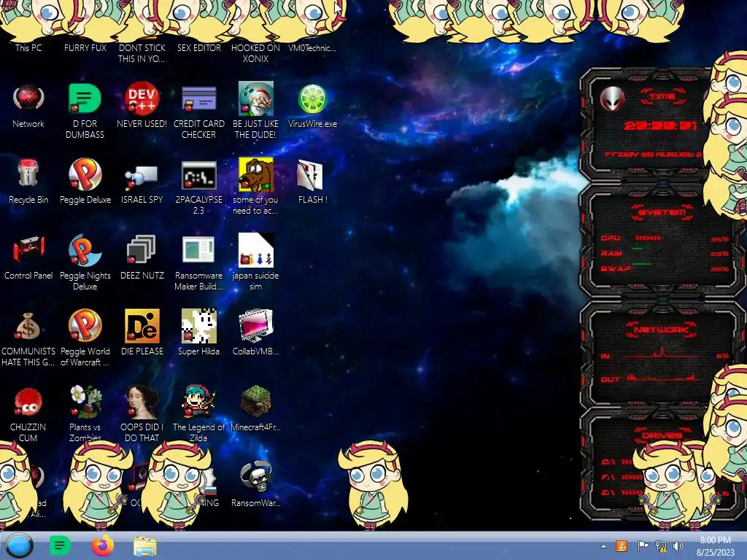Select the CHUZZIN CUM red fuzzball icon

pos(28,402)
